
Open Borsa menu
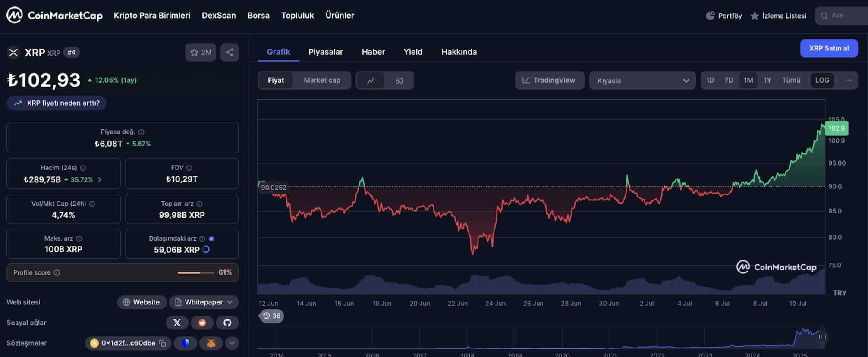pos(258,16)
